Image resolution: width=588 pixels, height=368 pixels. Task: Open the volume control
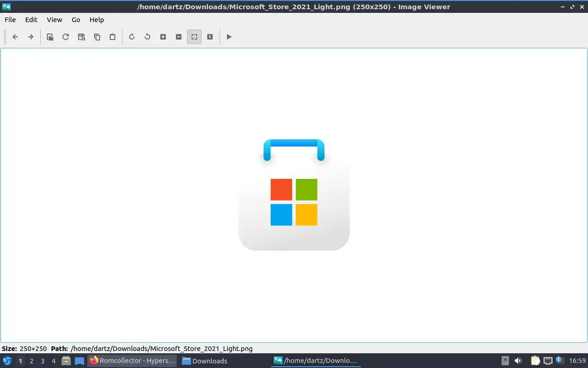(518, 361)
